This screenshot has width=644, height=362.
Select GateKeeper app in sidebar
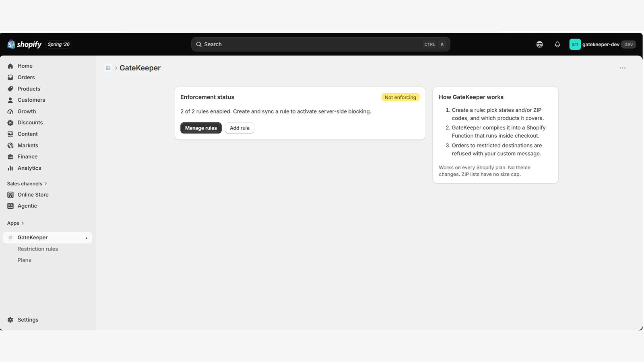[47, 238]
